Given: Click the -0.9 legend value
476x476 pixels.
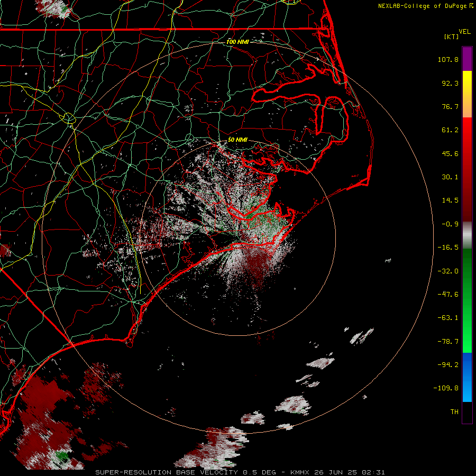Looking at the screenshot, I should coord(450,224).
